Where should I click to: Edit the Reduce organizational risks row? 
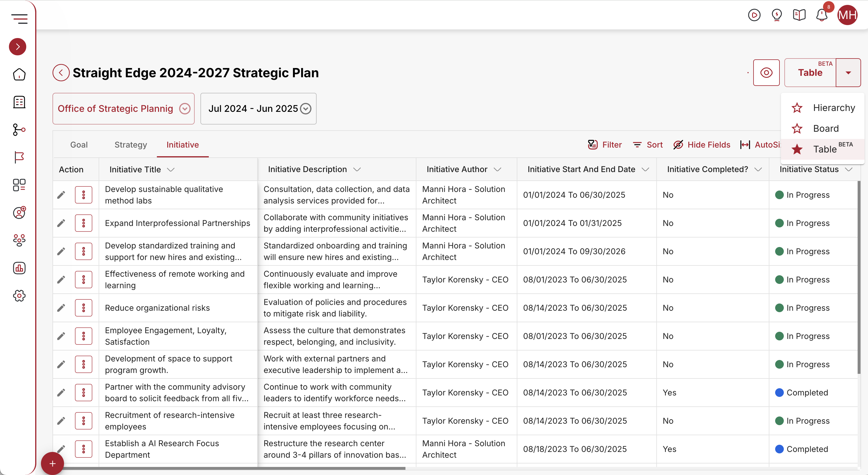61,308
